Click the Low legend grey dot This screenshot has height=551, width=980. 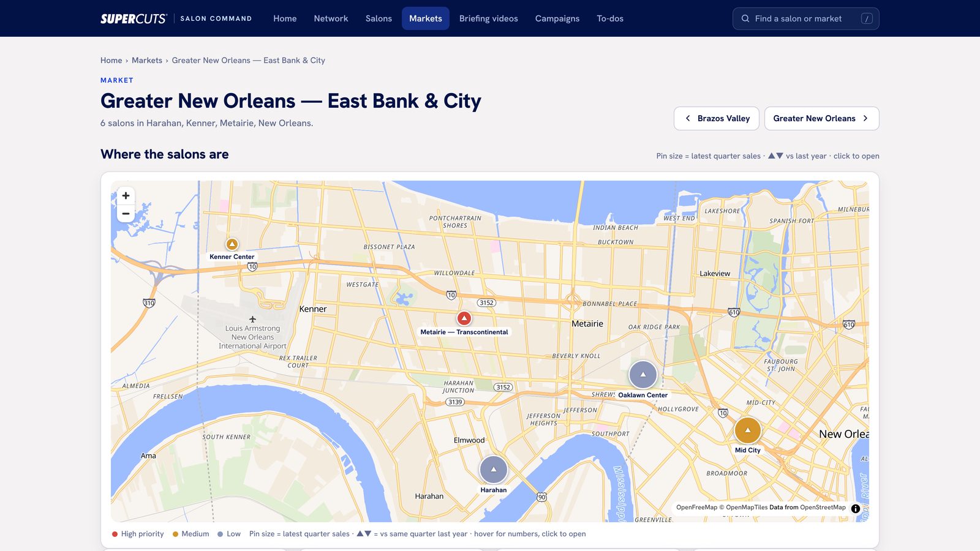(220, 534)
